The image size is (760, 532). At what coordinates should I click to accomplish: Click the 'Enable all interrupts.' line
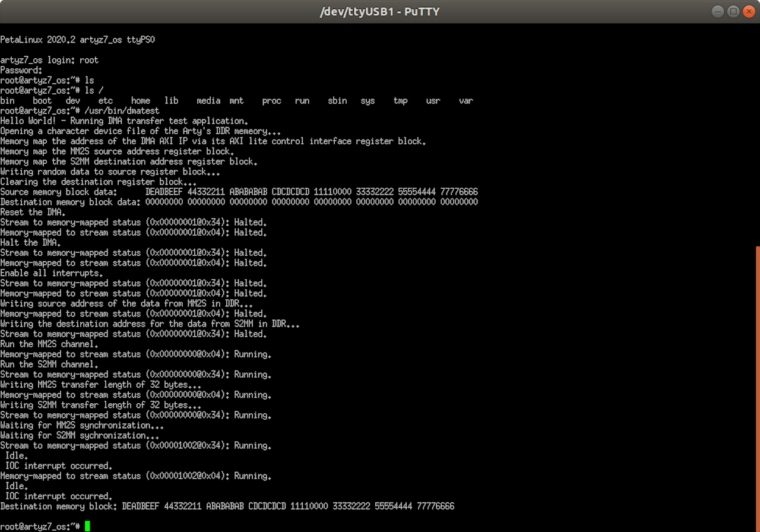[x=52, y=273]
